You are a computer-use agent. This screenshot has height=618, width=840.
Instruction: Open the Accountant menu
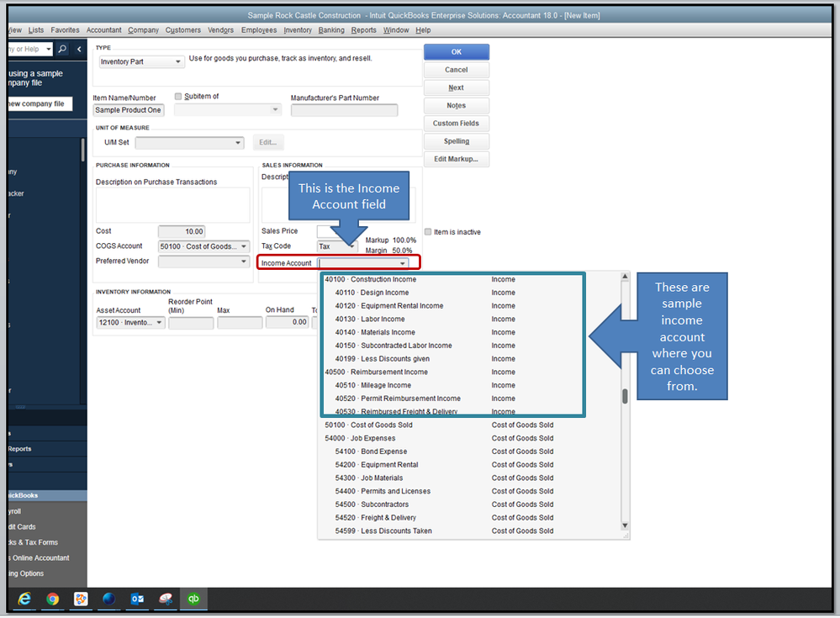[104, 30]
